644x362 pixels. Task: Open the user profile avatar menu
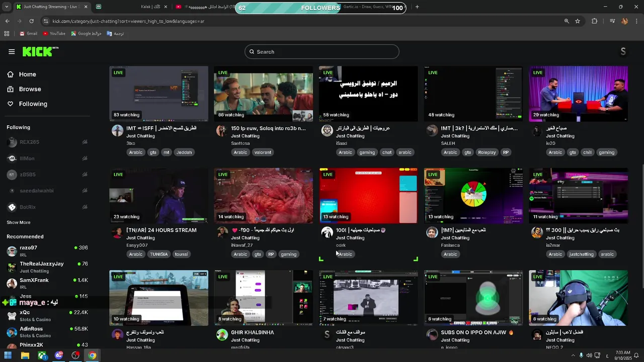click(623, 51)
